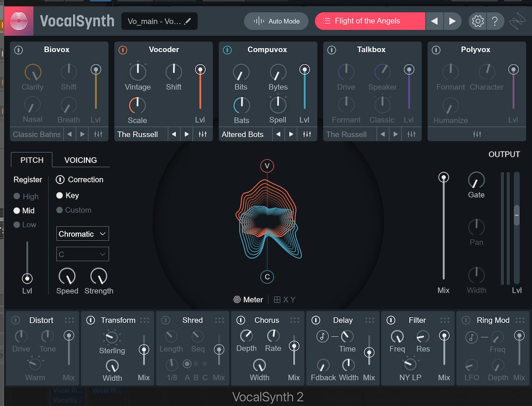Screen dimensions: 532x406
Task: Grab the Chorus module drag handle
Action: point(295,320)
